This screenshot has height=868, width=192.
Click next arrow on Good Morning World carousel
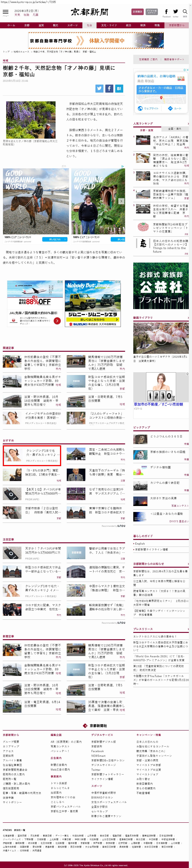(121, 201)
